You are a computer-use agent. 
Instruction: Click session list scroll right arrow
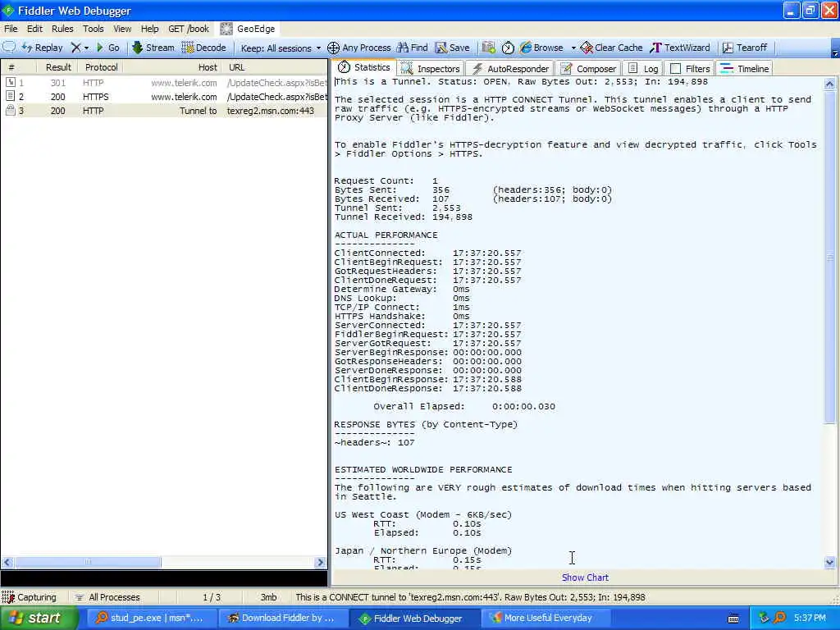pos(321,562)
